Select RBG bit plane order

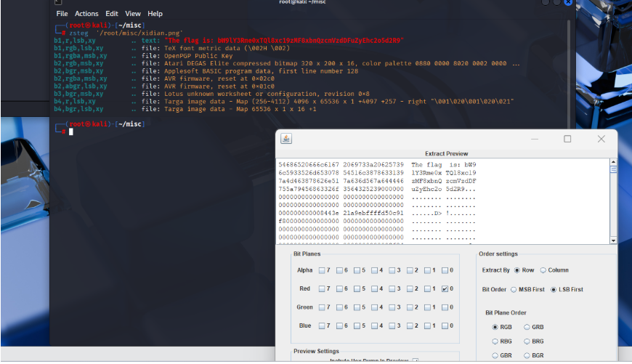point(495,341)
